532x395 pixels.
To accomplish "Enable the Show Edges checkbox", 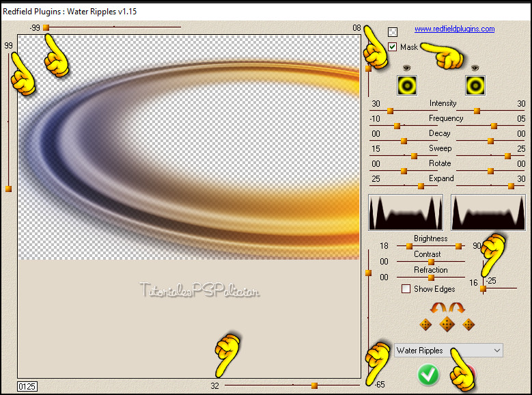I will coord(406,289).
